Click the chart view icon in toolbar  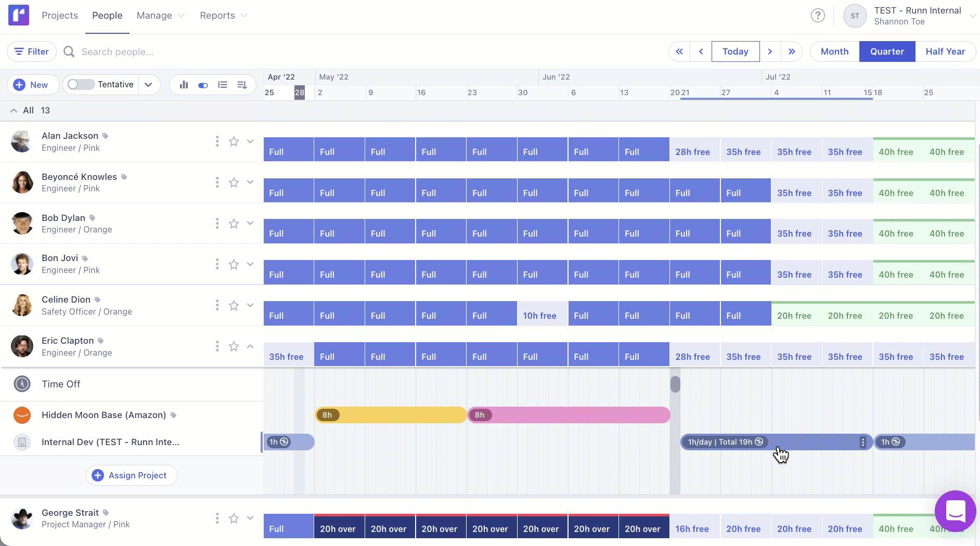(184, 85)
